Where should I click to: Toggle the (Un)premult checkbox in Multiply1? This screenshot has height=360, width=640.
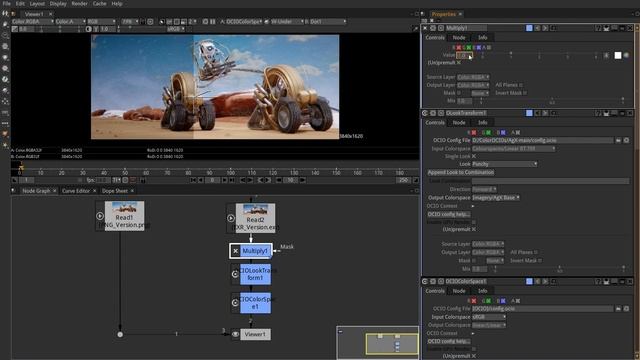click(459, 63)
